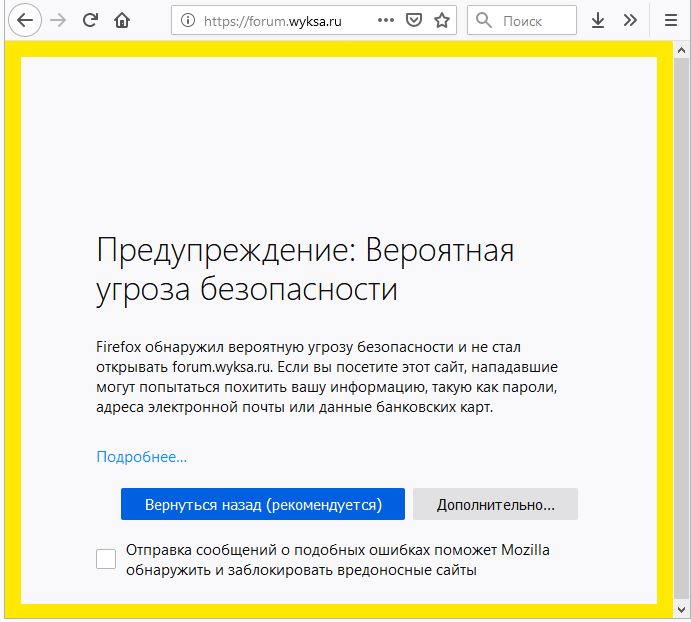Viewport: 691px width, 622px height.
Task: Click the vertical scrollbar track
Action: tap(681, 330)
